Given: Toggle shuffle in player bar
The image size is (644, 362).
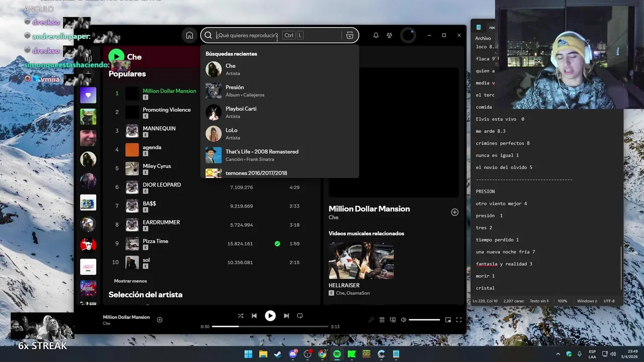Looking at the screenshot, I should [x=240, y=316].
